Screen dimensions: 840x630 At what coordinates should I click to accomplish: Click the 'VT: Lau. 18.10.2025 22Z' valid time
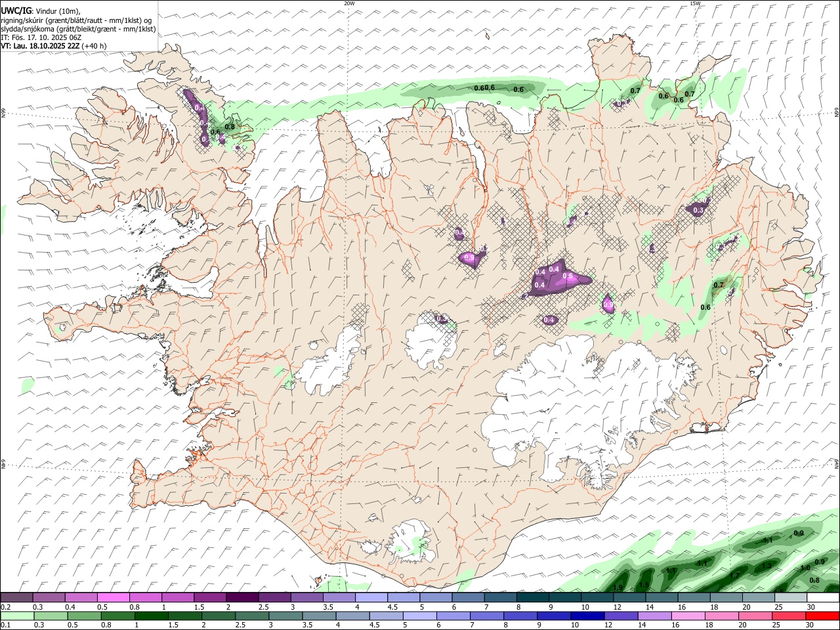click(40, 46)
